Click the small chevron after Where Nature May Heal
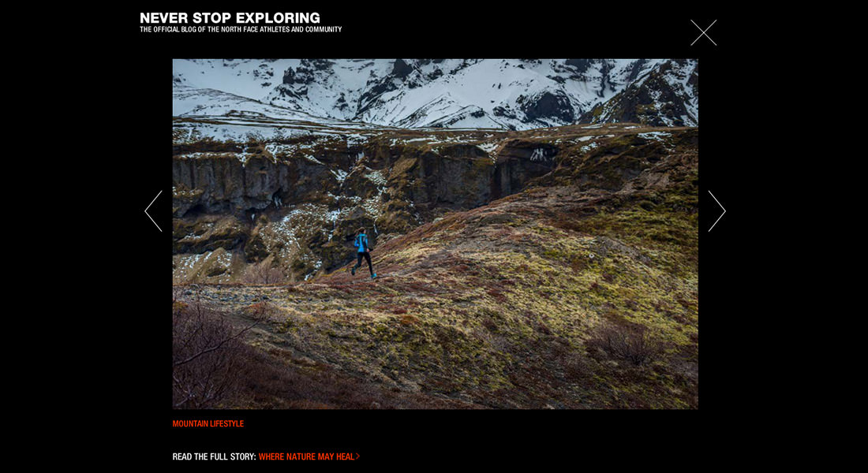Screen dimensions: 868x473 [357, 456]
